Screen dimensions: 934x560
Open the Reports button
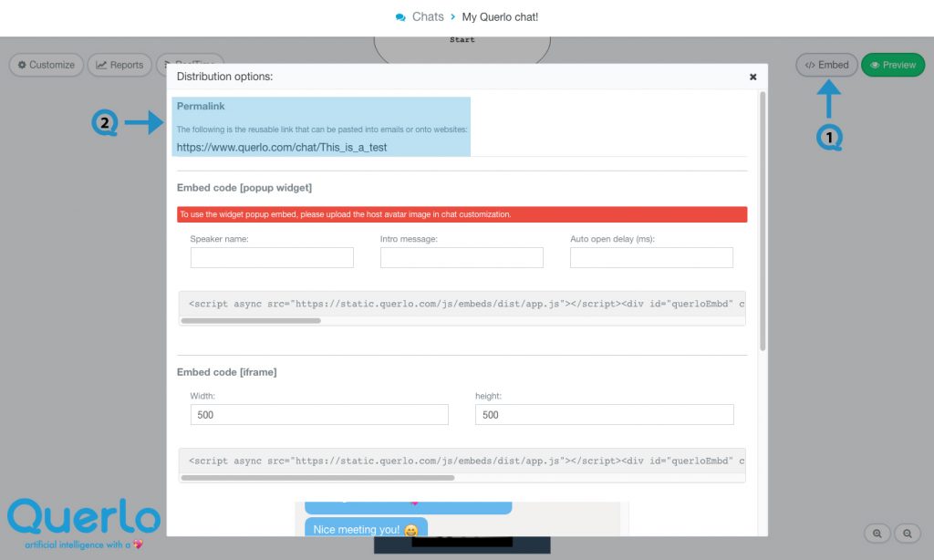119,65
